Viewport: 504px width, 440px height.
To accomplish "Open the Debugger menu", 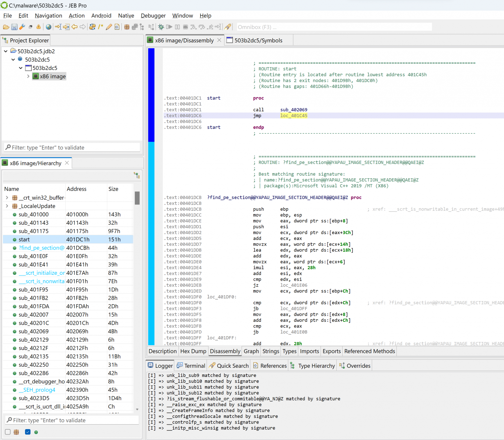I will (153, 15).
